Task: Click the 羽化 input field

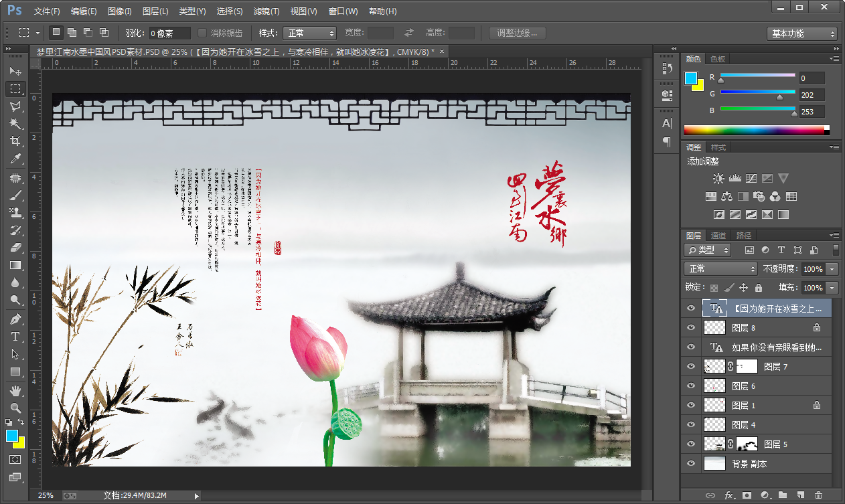Action: click(170, 33)
